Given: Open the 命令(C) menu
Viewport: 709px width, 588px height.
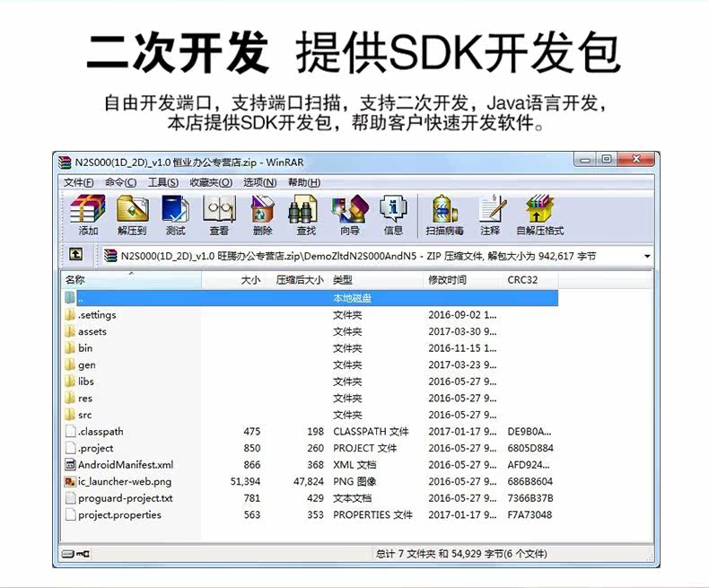Looking at the screenshot, I should click(x=121, y=183).
